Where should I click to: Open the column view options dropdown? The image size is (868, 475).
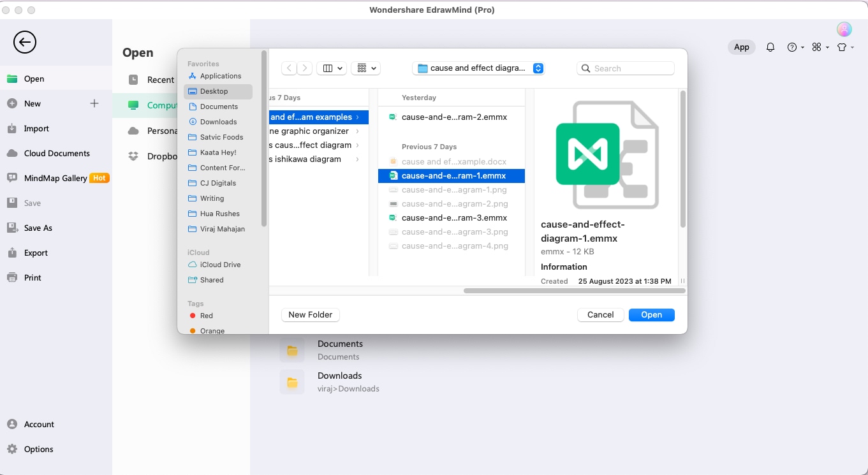(x=332, y=68)
